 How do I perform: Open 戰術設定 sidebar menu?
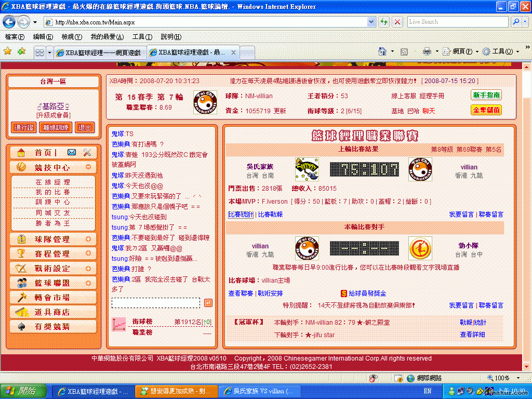pos(54,269)
